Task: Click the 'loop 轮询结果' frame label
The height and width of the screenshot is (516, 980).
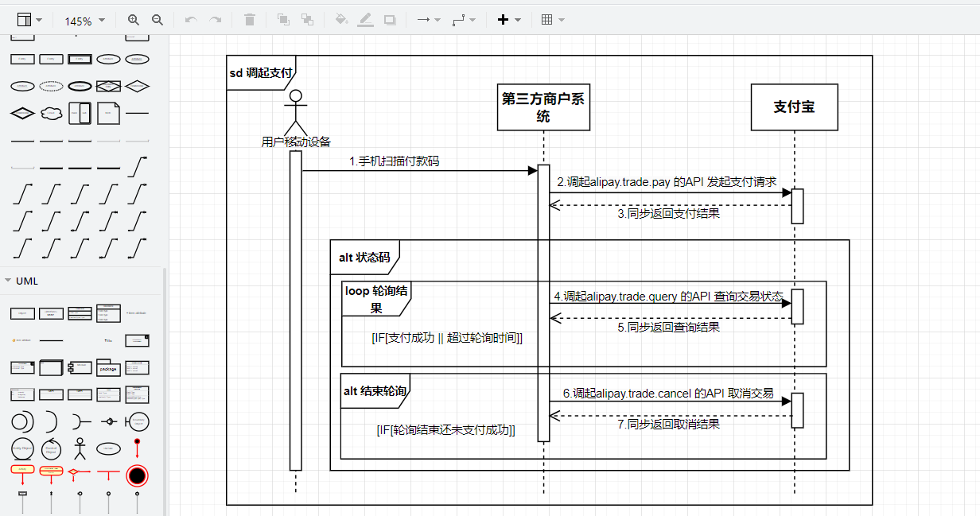Action: pos(376,299)
